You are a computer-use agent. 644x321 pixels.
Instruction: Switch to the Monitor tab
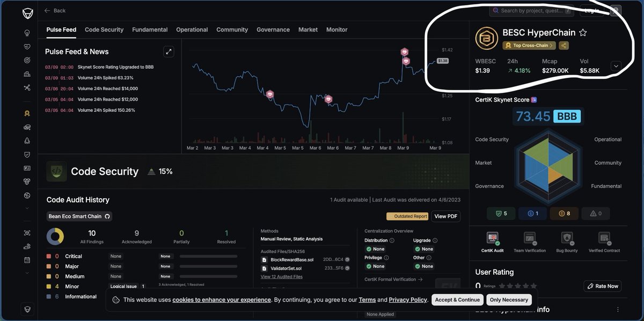(x=337, y=30)
